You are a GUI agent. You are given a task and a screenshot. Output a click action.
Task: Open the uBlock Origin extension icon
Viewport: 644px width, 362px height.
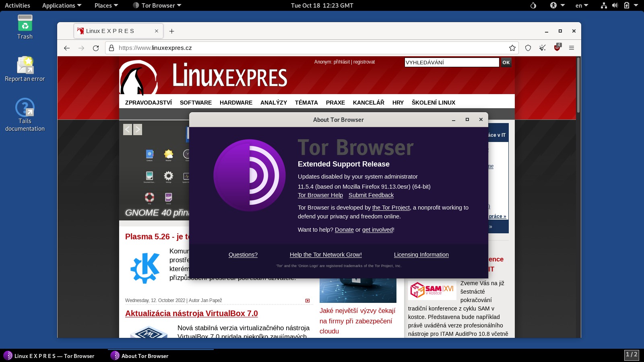pos(557,47)
